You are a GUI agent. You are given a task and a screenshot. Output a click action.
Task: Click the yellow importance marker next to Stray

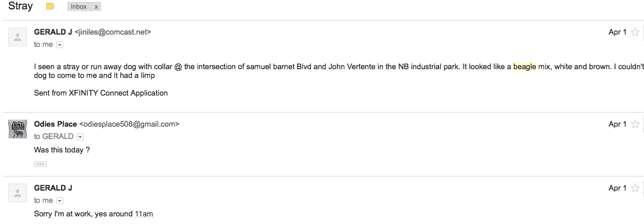[50, 6]
